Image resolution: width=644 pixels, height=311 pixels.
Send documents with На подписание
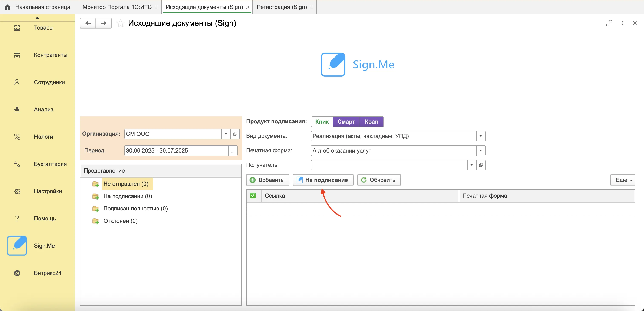tap(323, 180)
